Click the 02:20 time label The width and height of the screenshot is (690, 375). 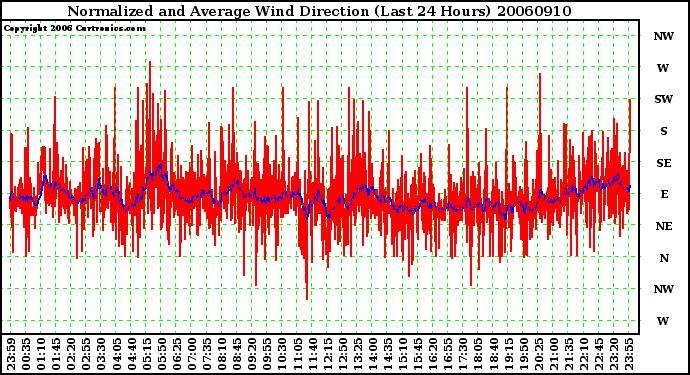(72, 354)
